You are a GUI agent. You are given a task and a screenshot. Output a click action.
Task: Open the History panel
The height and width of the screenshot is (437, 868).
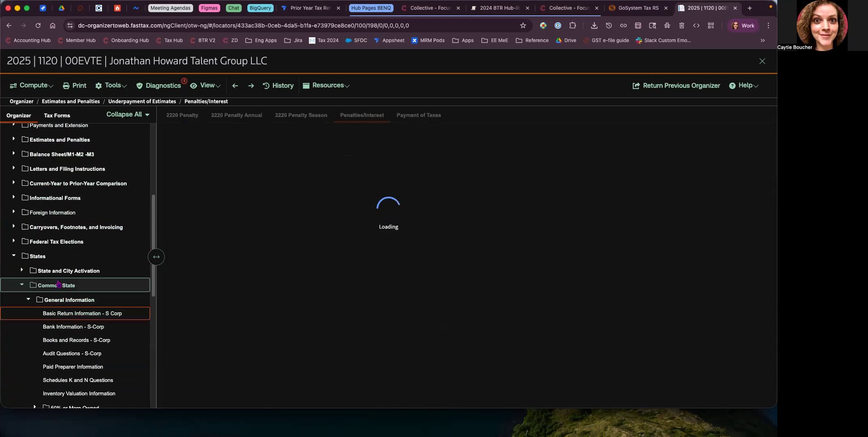278,85
